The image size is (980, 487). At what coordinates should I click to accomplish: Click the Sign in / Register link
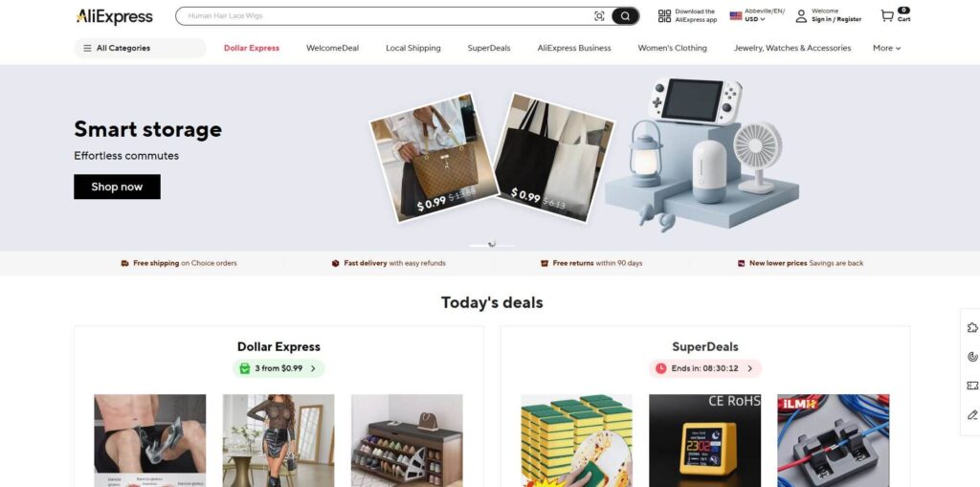click(836, 19)
